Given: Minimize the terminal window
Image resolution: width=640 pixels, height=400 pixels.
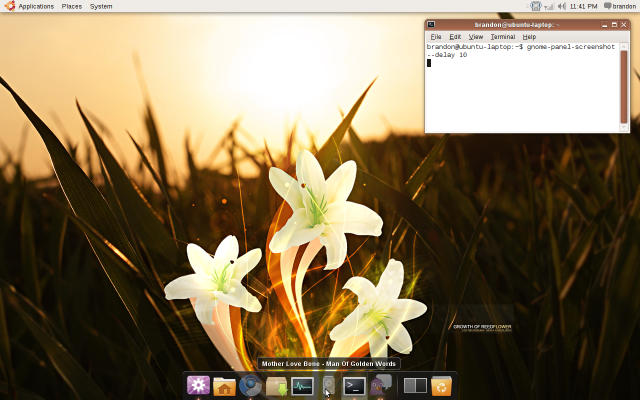Looking at the screenshot, I should pyautogui.click(x=604, y=25).
